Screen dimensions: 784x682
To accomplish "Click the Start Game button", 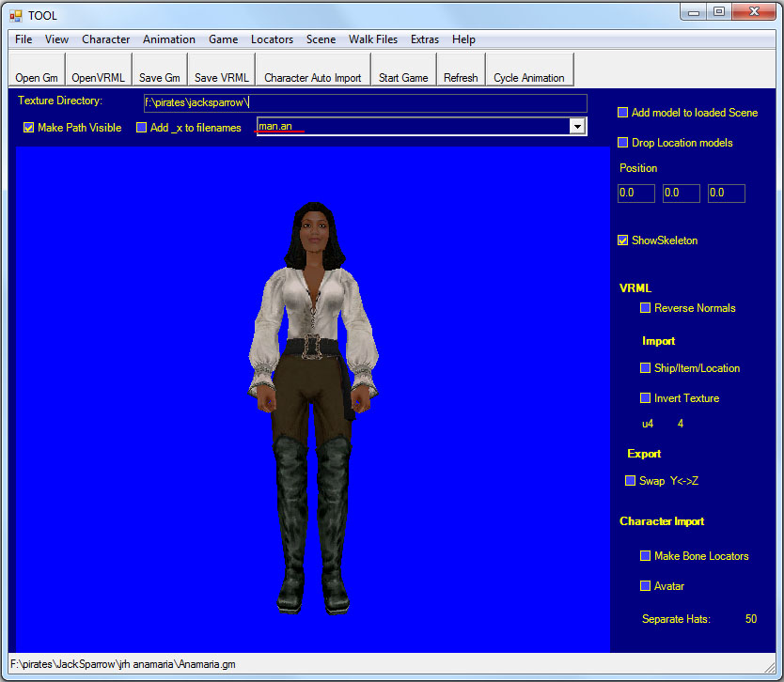I will [403, 70].
